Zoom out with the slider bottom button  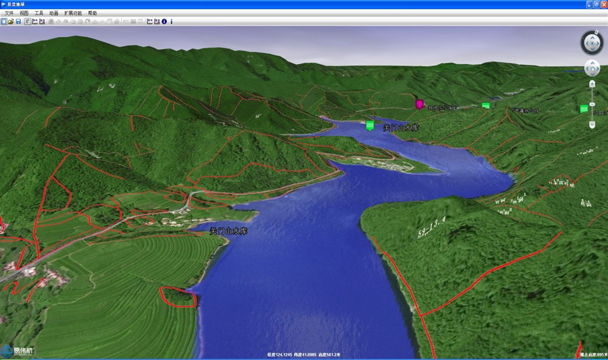point(592,125)
